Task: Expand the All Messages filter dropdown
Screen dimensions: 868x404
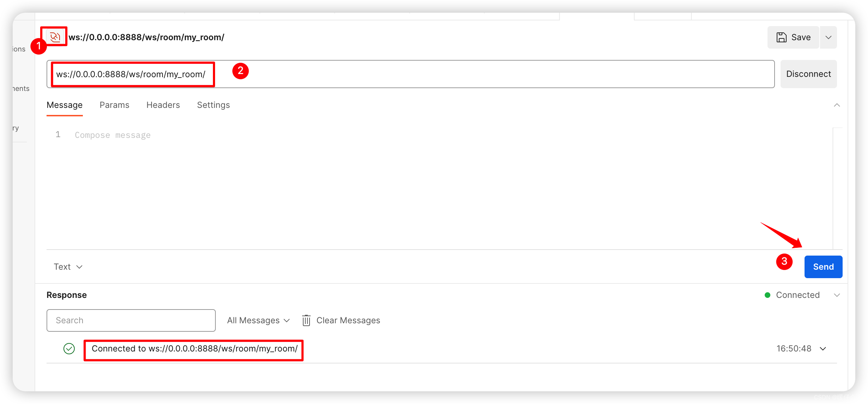Action: (258, 320)
